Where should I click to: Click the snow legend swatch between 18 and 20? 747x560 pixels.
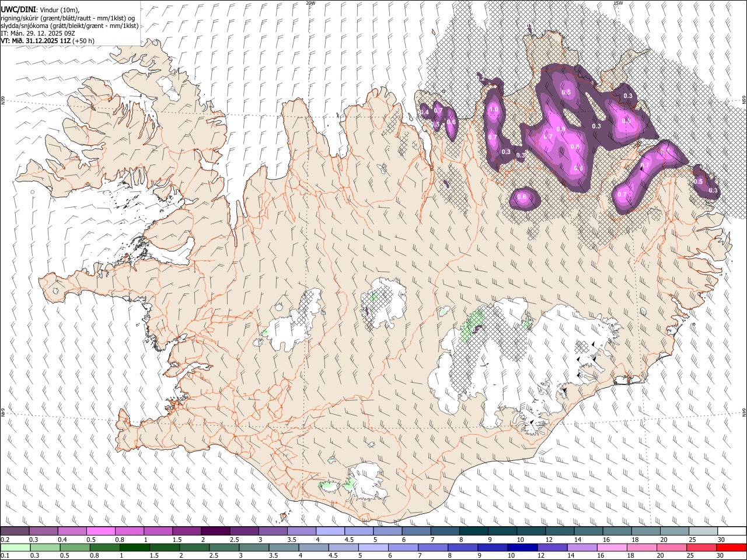(645, 531)
